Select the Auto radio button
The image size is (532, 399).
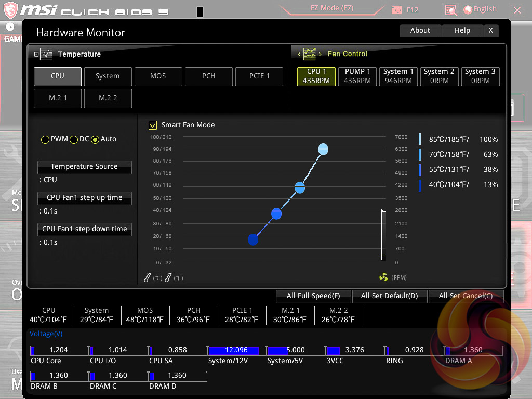(x=95, y=139)
